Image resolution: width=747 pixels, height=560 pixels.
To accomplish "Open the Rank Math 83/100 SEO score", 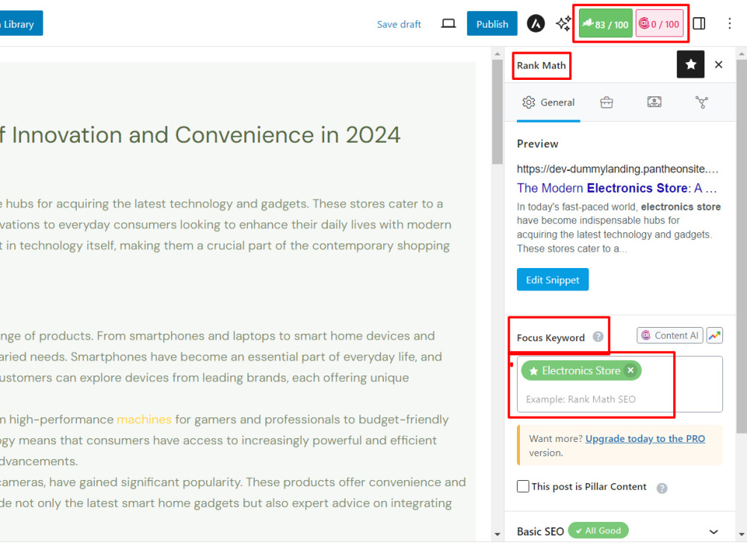I will pos(606,24).
